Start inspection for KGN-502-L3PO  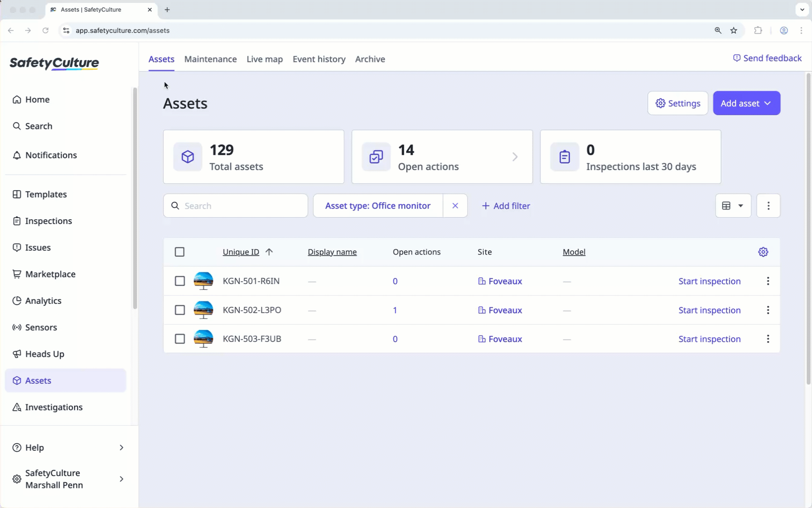(710, 310)
